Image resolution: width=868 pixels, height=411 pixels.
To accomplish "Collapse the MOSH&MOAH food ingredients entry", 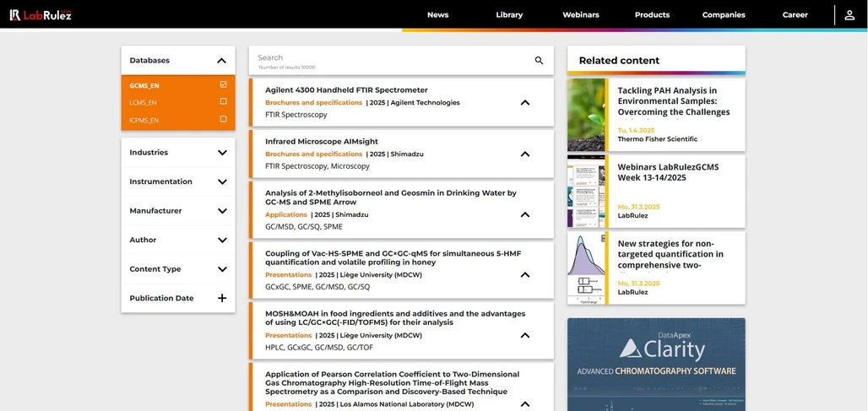I will (524, 336).
